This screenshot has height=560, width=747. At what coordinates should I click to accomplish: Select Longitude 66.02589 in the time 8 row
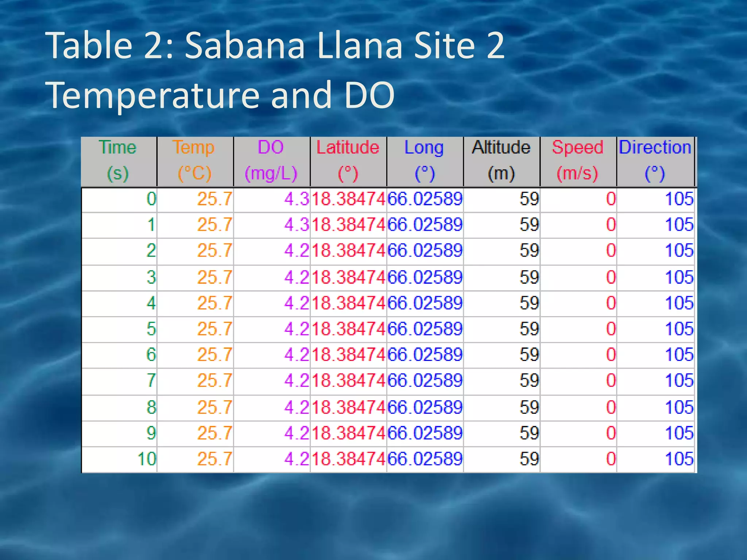pyautogui.click(x=425, y=408)
